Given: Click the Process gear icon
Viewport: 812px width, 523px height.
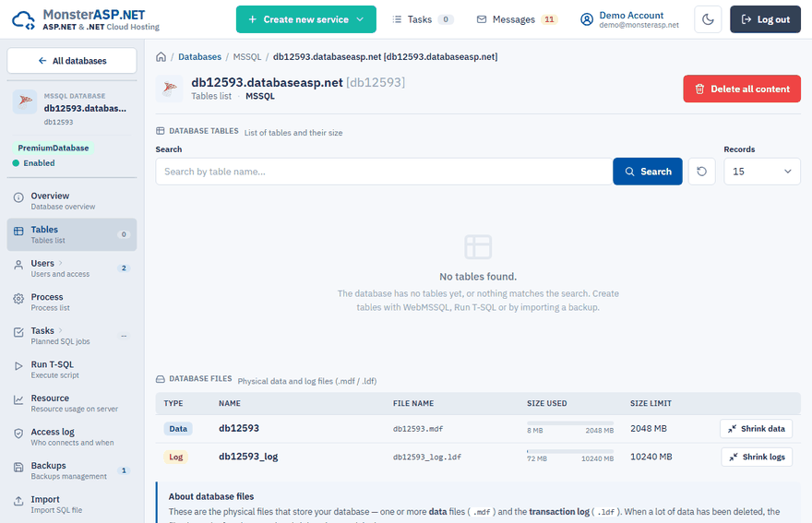Looking at the screenshot, I should (x=18, y=298).
